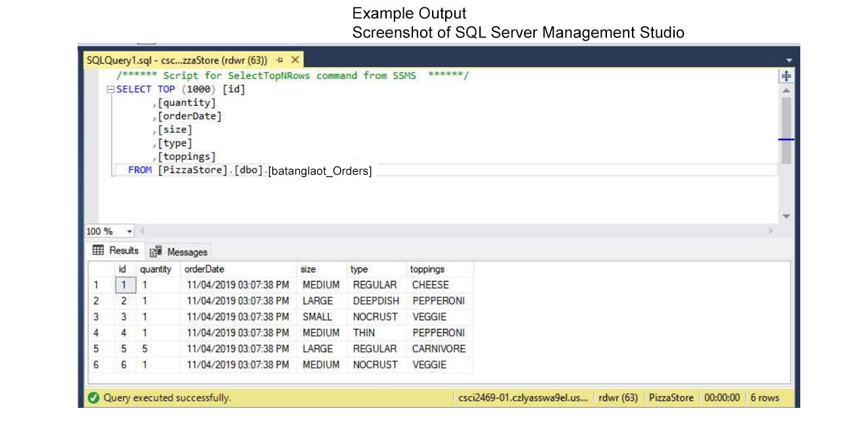This screenshot has width=868, height=448.
Task: Open the 100 % zoom dropdown
Action: (x=130, y=232)
